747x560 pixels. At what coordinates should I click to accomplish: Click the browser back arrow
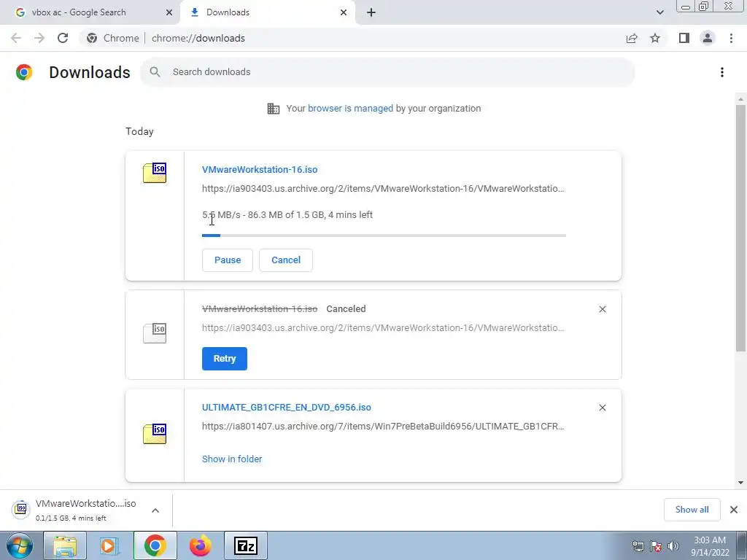pos(16,38)
